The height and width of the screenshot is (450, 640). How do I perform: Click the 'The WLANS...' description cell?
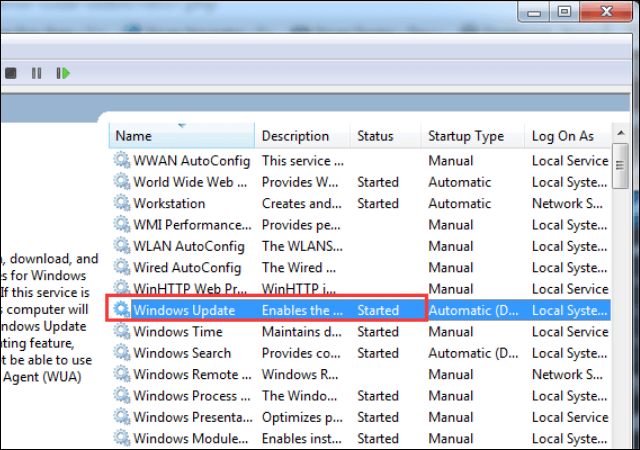(x=302, y=246)
